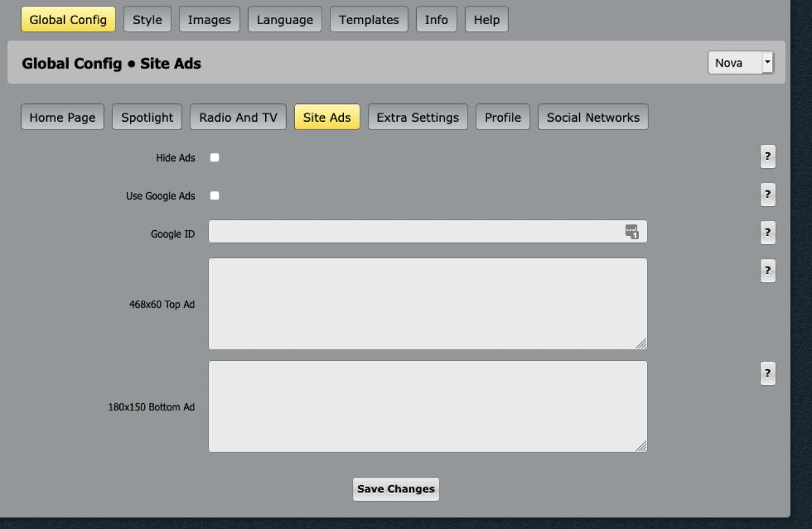
Task: Click the password manager icon in Google ID
Action: [x=631, y=232]
